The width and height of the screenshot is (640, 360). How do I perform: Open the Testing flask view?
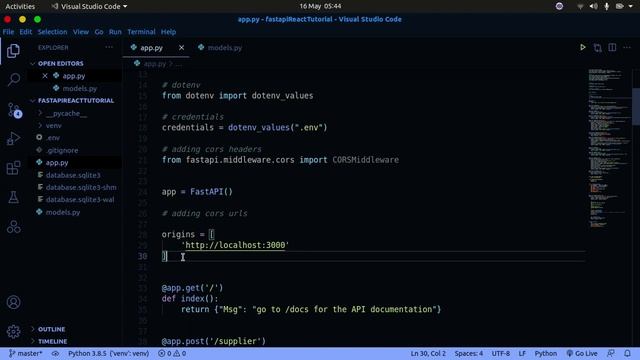[x=13, y=197]
